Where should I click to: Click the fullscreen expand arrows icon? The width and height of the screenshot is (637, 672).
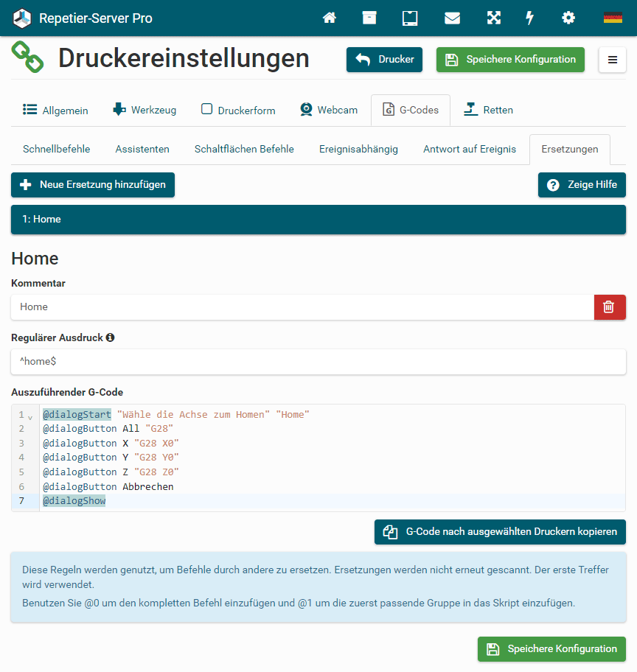coord(493,18)
